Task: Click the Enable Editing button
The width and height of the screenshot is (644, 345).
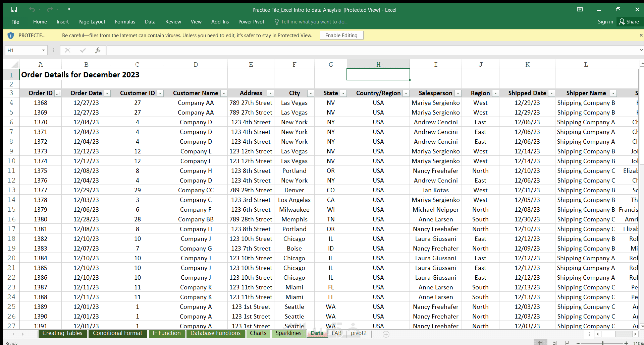Action: [x=341, y=35]
